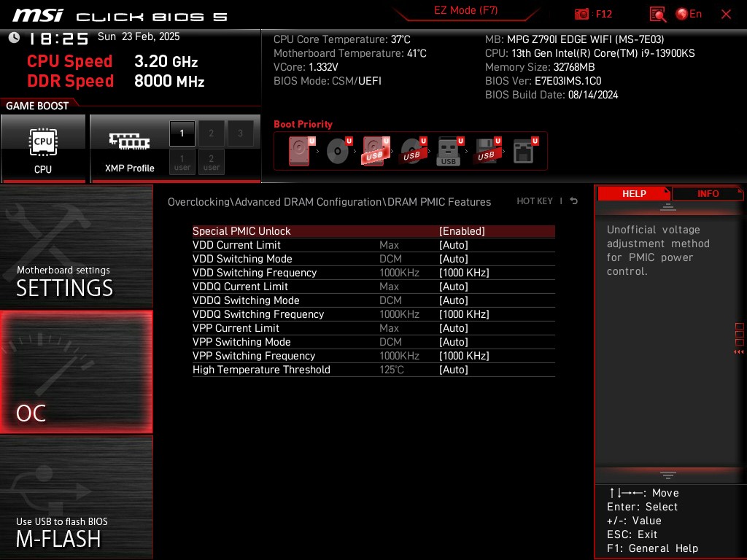Select the USB optical drive boot icon
The height and width of the screenshot is (560, 747).
(x=413, y=151)
